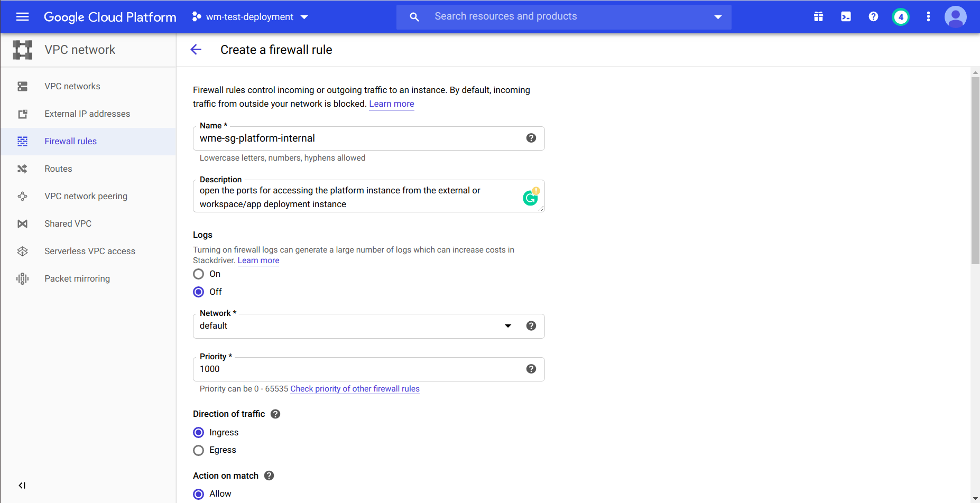Expand the Network dropdown
Viewport: 980px width, 503px height.
[507, 326]
